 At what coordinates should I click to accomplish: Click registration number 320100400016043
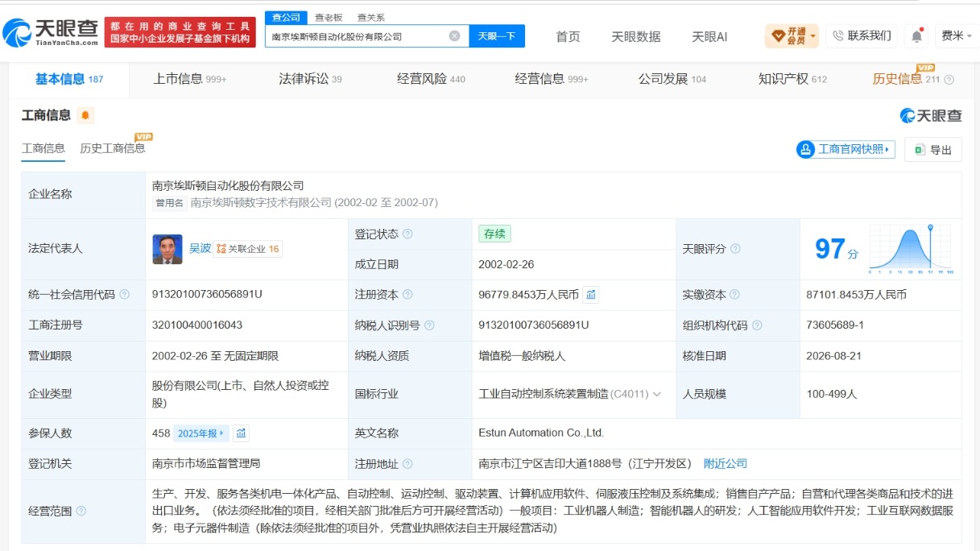coord(197,325)
